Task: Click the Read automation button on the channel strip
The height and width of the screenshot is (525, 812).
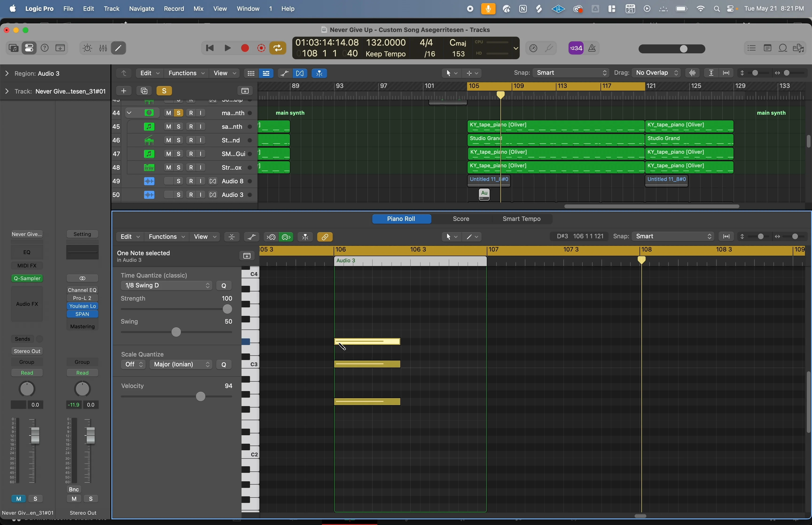Action: tap(27, 373)
